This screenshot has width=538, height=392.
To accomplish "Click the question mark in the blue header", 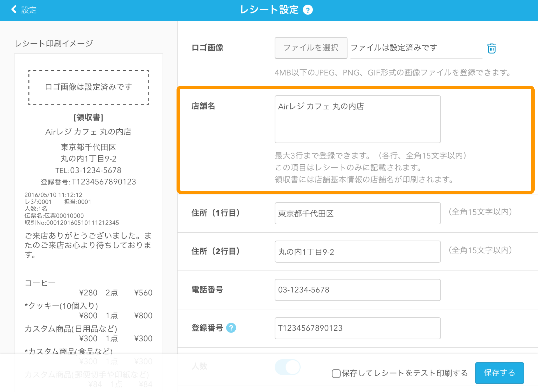I will [308, 10].
